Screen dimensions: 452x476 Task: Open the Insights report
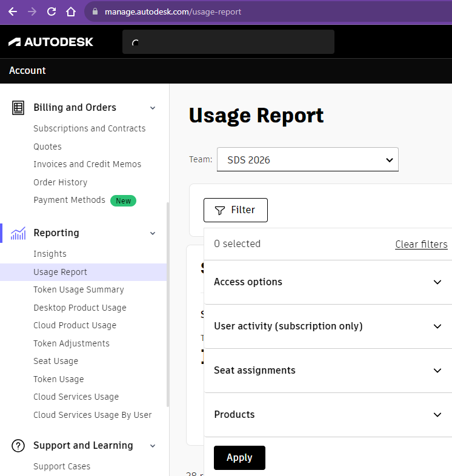(50, 254)
